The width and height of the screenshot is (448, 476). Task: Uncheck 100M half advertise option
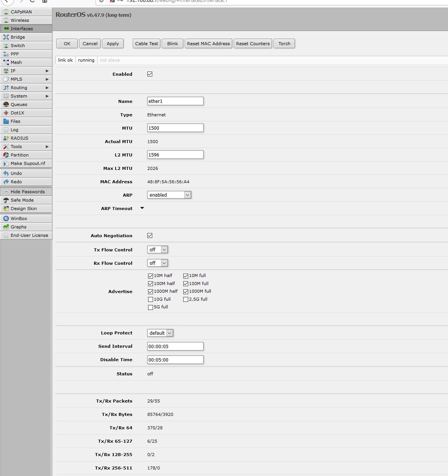click(151, 284)
